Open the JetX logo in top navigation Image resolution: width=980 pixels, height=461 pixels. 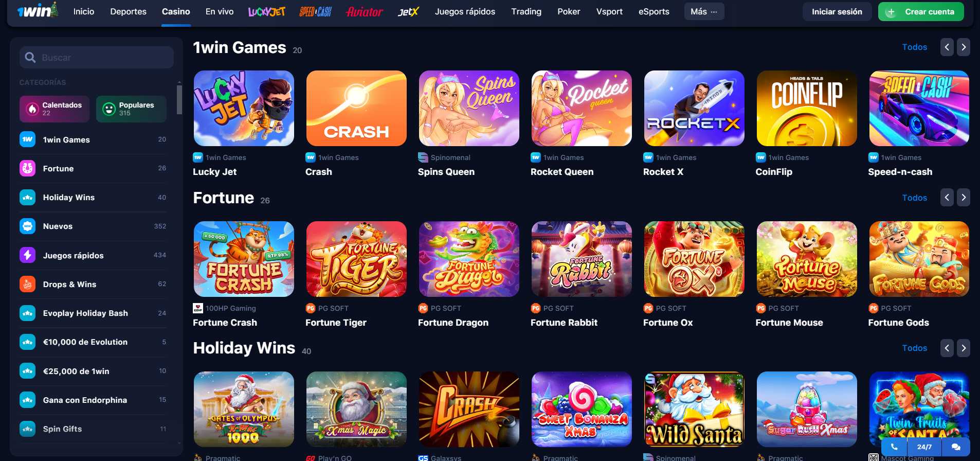point(409,11)
